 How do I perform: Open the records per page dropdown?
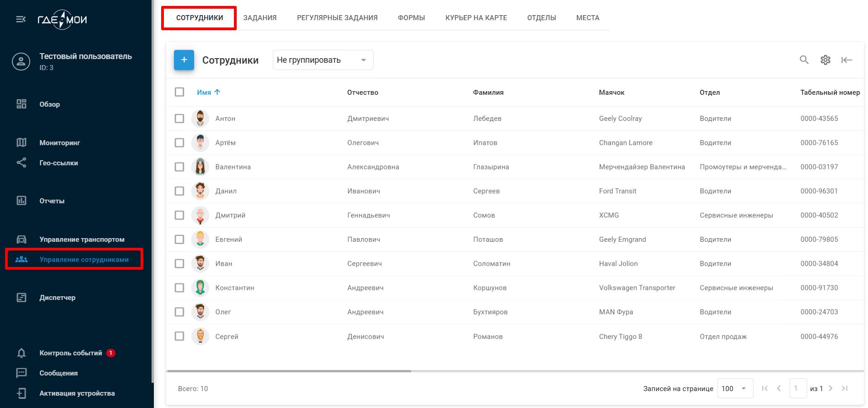[734, 389]
